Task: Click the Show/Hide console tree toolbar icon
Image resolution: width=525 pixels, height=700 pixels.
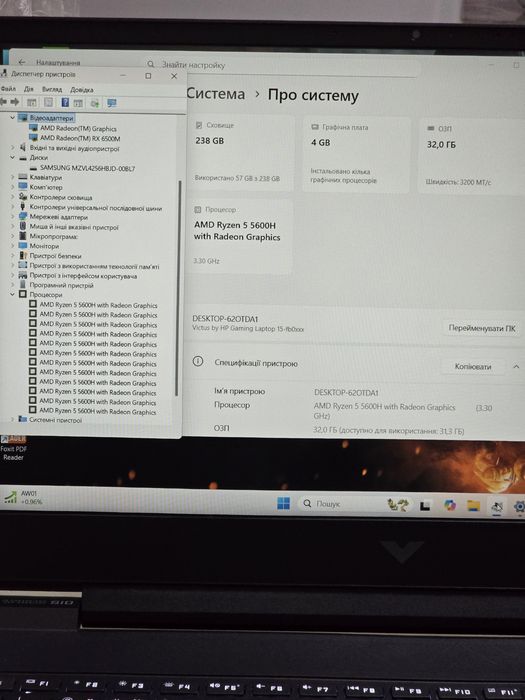Action: (x=32, y=103)
